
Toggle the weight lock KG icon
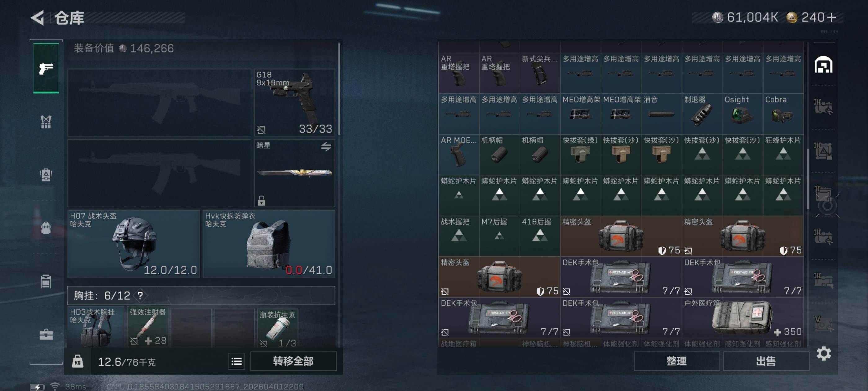(77, 361)
